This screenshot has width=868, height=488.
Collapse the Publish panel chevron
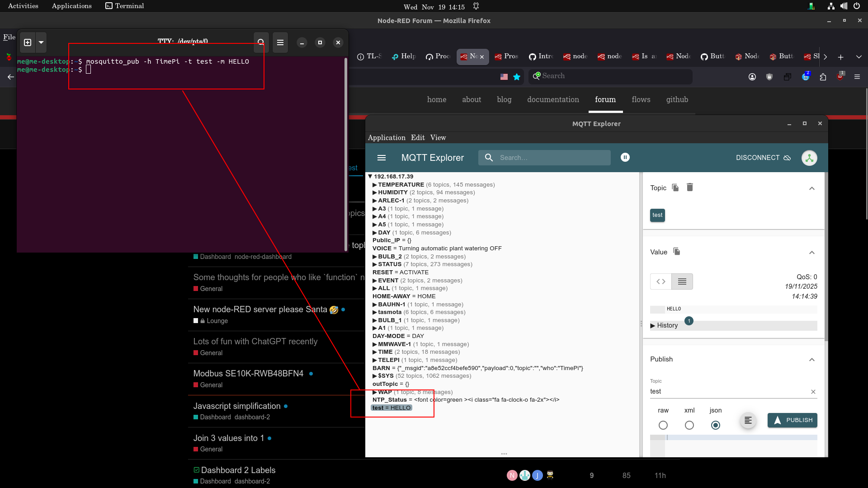[811, 360]
